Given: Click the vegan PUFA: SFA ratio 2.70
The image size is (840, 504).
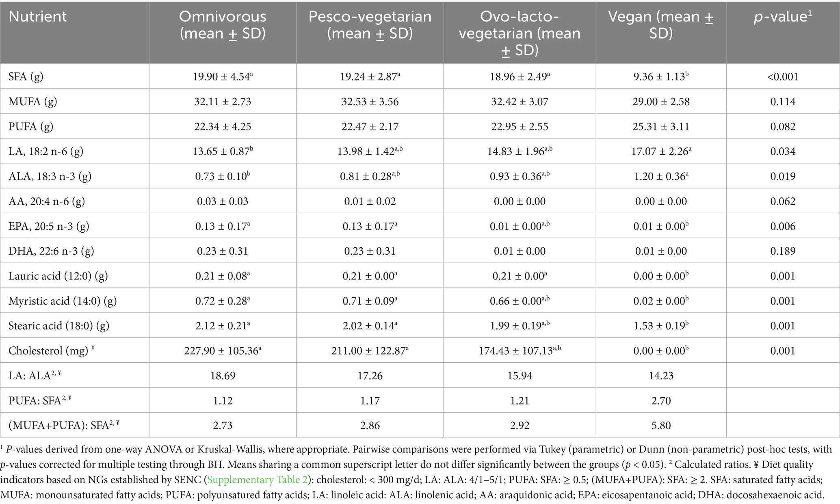Looking at the screenshot, I should (x=661, y=401).
